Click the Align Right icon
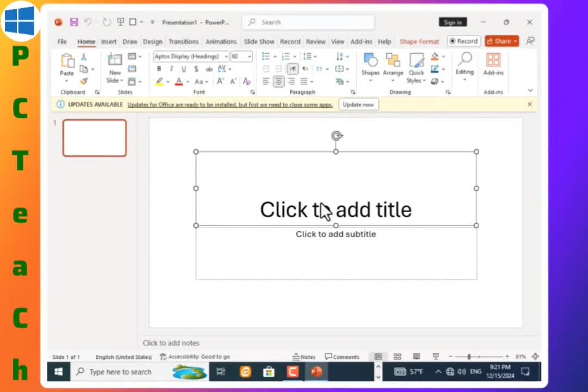 pyautogui.click(x=291, y=81)
